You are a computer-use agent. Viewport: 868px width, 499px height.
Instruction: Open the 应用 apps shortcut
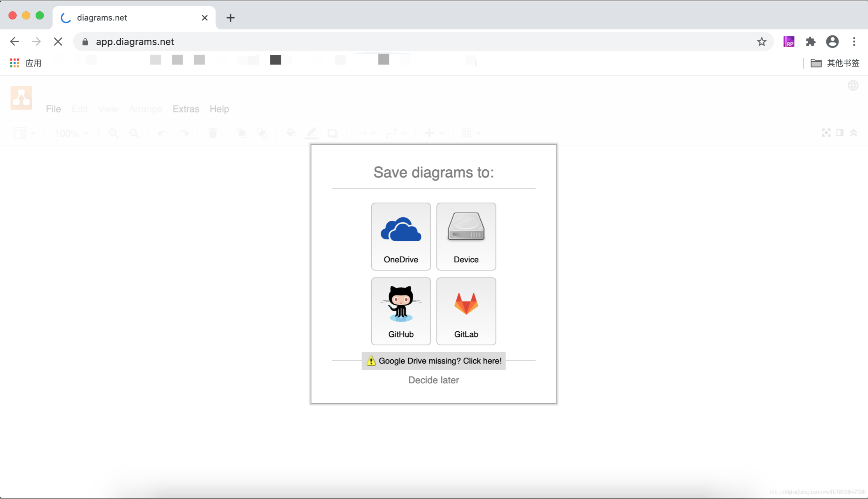[x=26, y=63]
